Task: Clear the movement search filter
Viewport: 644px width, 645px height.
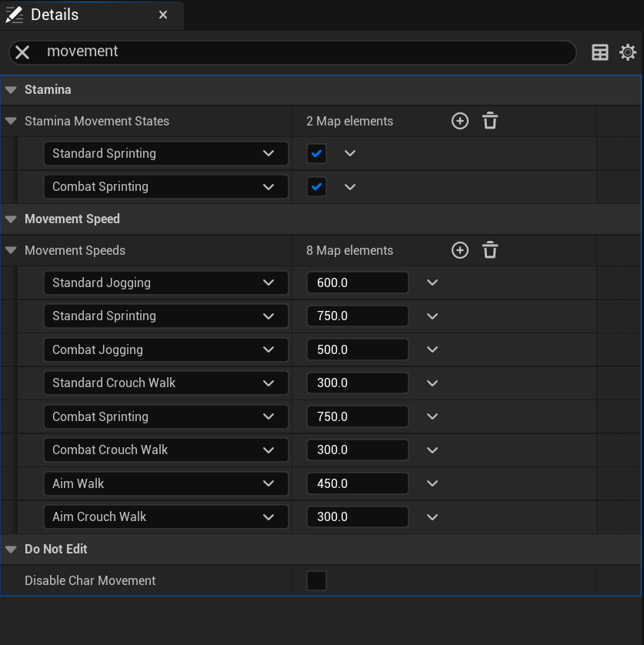Action: click(22, 52)
